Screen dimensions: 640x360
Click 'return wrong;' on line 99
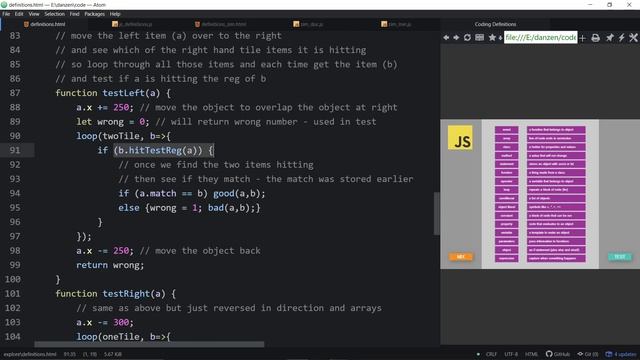(x=110, y=265)
